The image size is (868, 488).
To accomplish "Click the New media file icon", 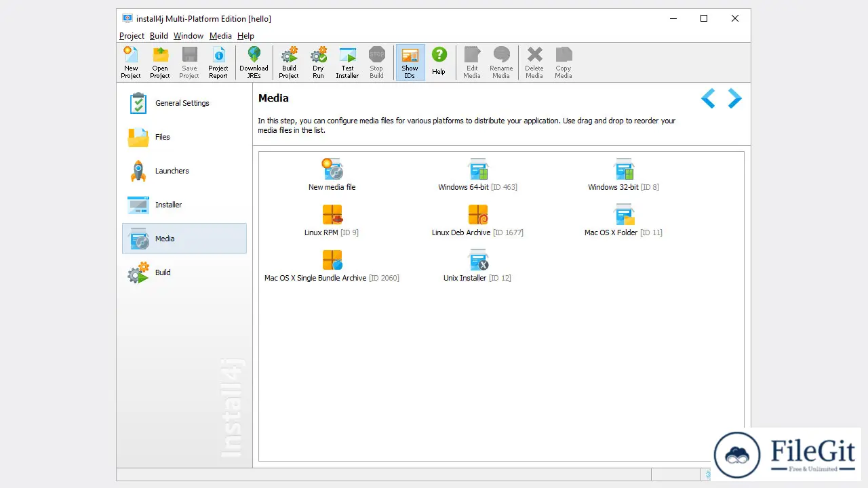I will (x=332, y=169).
